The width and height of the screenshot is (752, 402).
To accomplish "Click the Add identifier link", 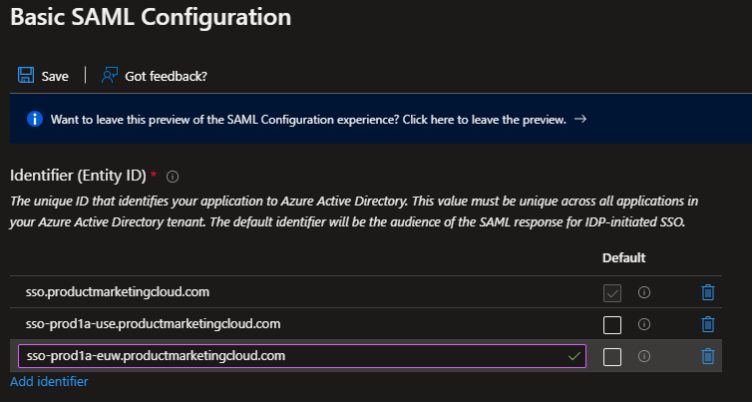I will coord(49,381).
